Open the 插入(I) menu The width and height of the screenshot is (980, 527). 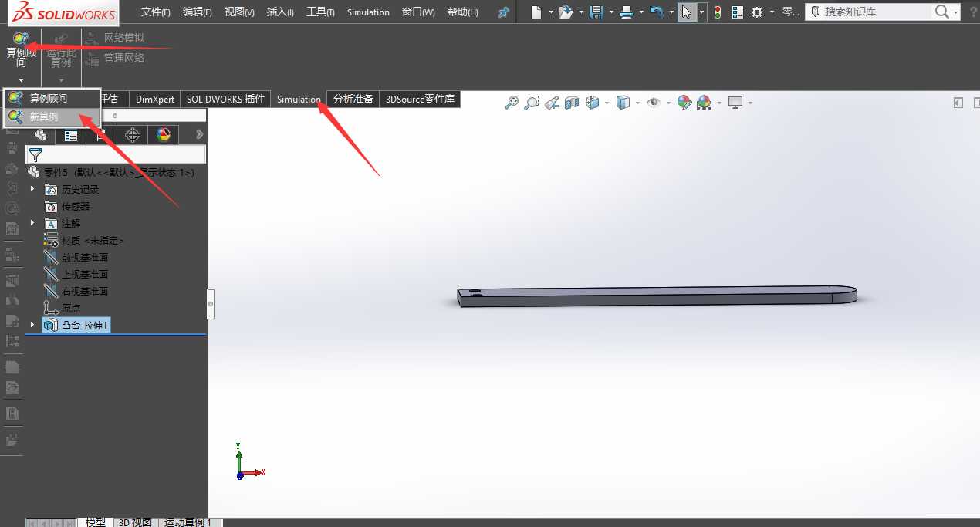click(x=280, y=12)
